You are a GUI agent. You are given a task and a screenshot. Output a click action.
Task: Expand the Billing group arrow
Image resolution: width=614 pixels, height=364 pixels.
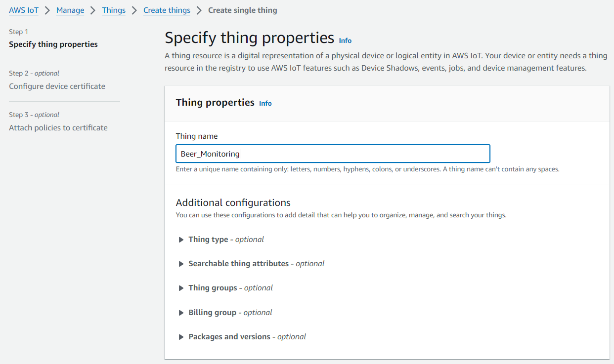click(181, 313)
